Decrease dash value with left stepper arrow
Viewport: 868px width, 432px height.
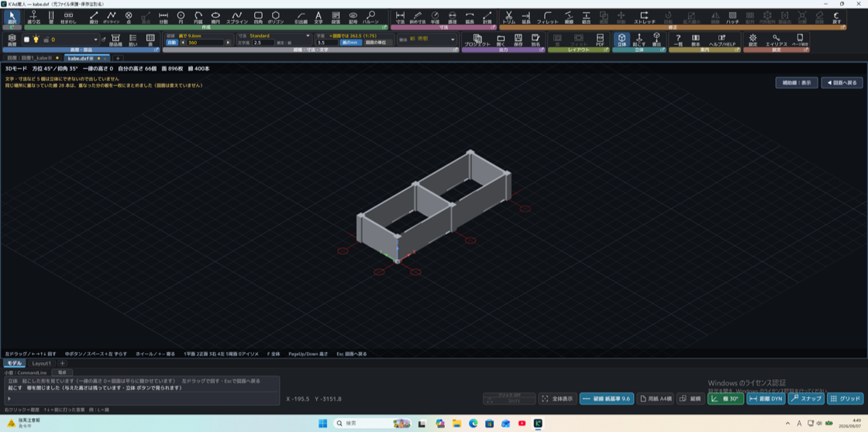[x=183, y=43]
